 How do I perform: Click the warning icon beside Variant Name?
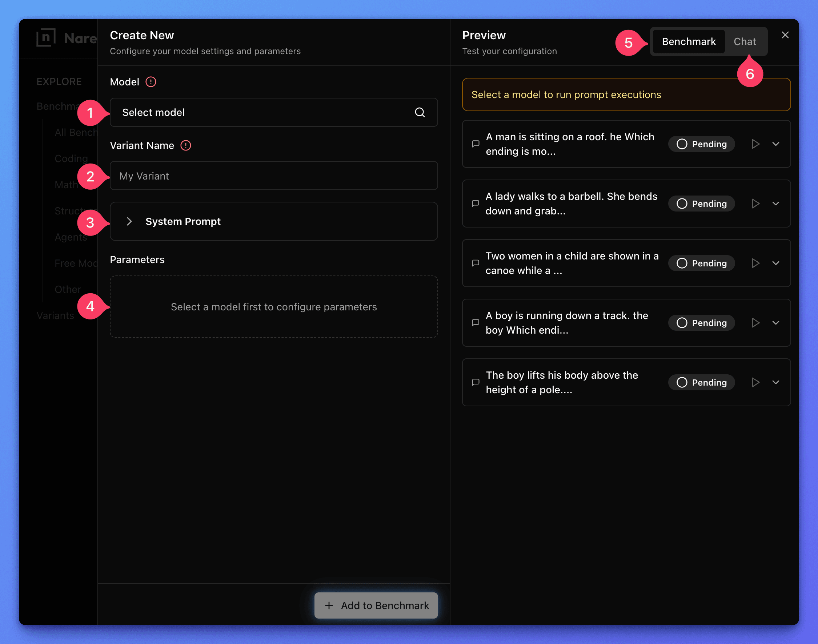coord(185,145)
